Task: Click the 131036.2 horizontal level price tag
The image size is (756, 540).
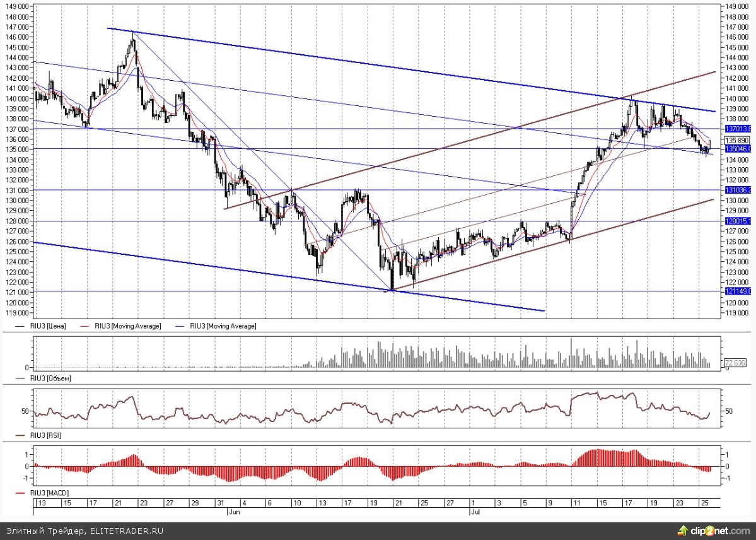Action: (737, 190)
